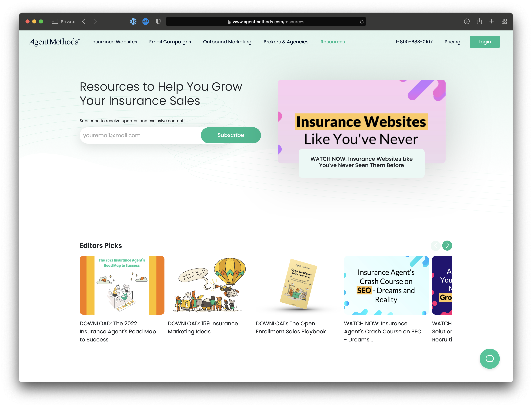Viewport: 532px width, 407px height.
Task: Open the chat support bubble
Action: pyautogui.click(x=489, y=359)
